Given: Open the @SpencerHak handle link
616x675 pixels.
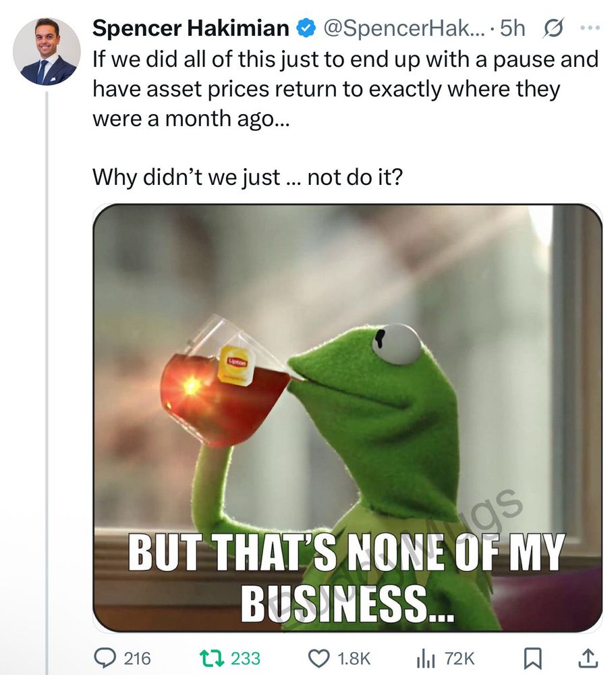Looking at the screenshot, I should point(403,28).
